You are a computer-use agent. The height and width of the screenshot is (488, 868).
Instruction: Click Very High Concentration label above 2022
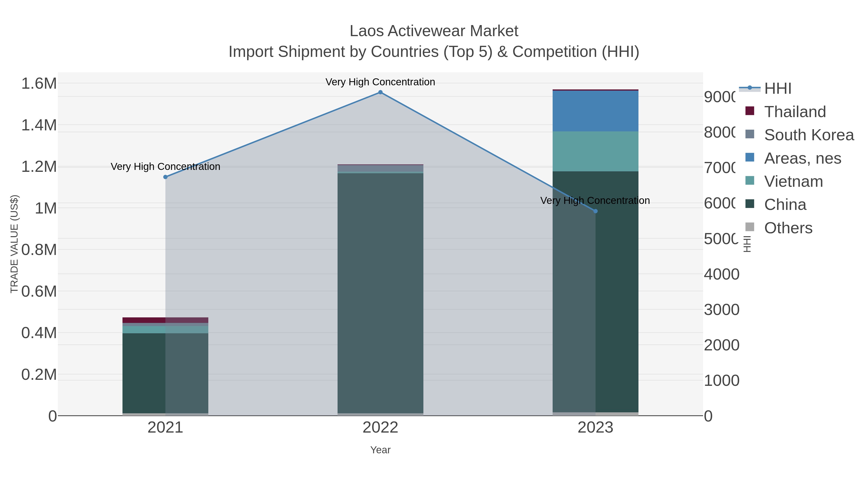(x=380, y=82)
